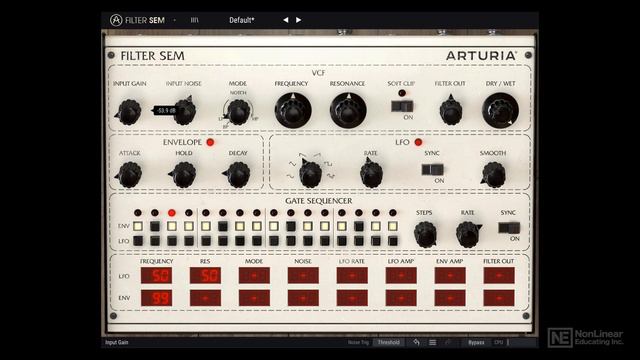Click the Dry / Wet knob

click(x=500, y=111)
